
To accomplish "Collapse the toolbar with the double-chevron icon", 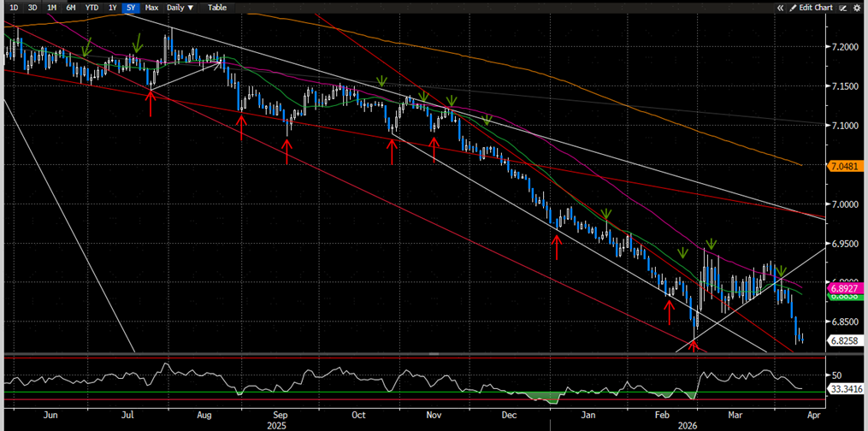I will (x=781, y=8).
